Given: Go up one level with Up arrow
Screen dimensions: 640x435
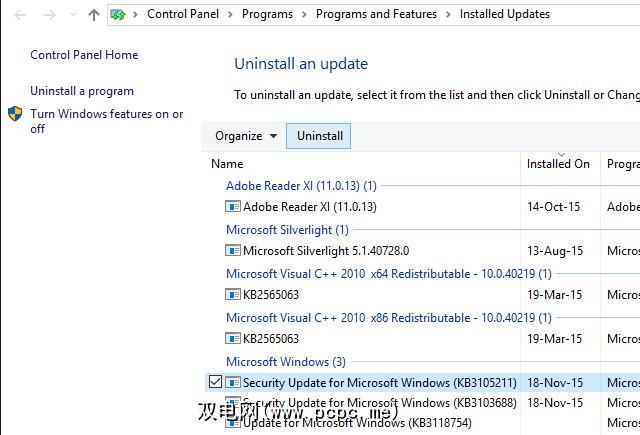Looking at the screenshot, I should click(x=94, y=15).
